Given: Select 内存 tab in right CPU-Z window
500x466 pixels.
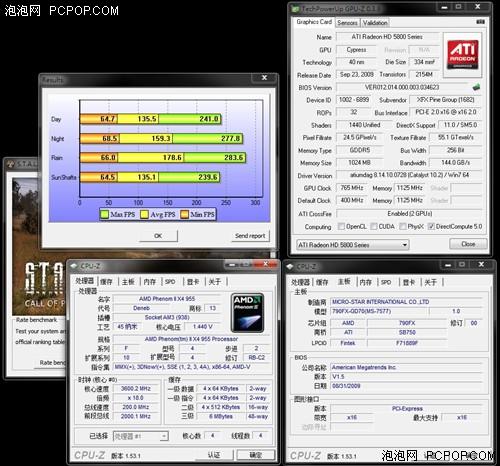Looking at the screenshot, I should (366, 282).
